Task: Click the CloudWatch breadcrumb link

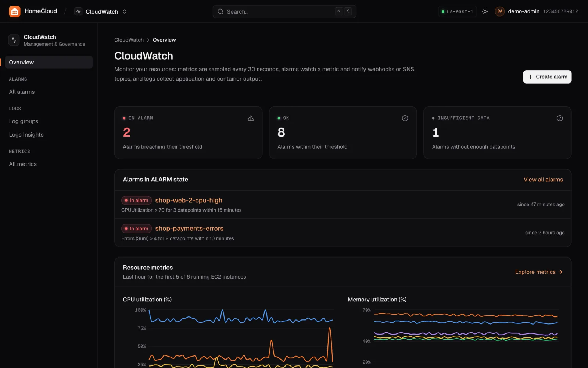Action: (129, 40)
